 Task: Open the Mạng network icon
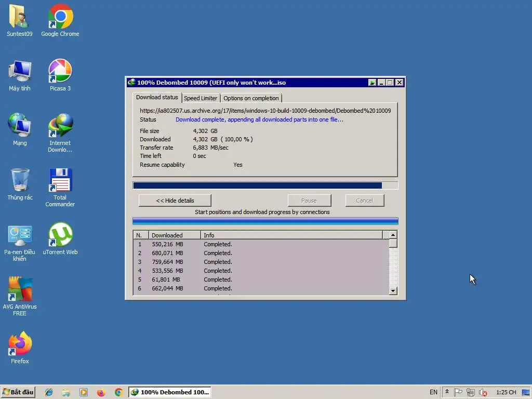(20, 129)
